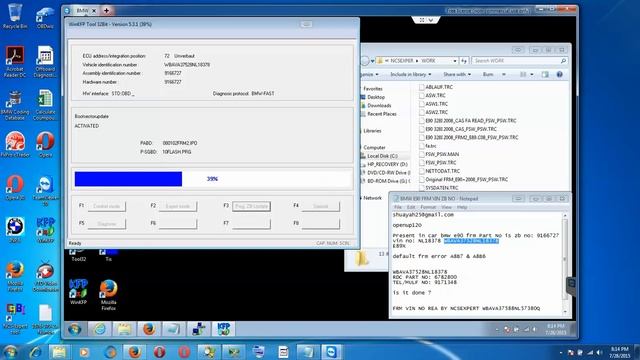The height and width of the screenshot is (360, 640).
Task: Open the Offboard Diagnostic desktop shortcut
Action: [x=45, y=61]
